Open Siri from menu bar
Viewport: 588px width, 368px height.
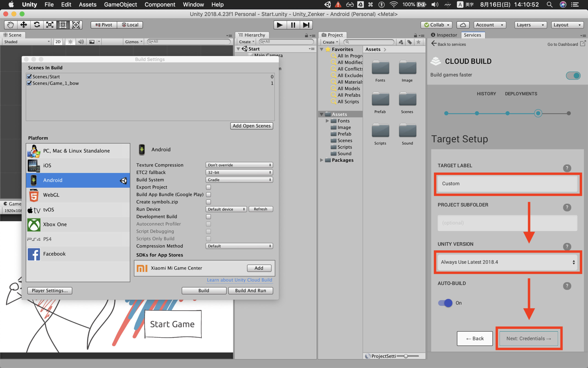pyautogui.click(x=563, y=4)
